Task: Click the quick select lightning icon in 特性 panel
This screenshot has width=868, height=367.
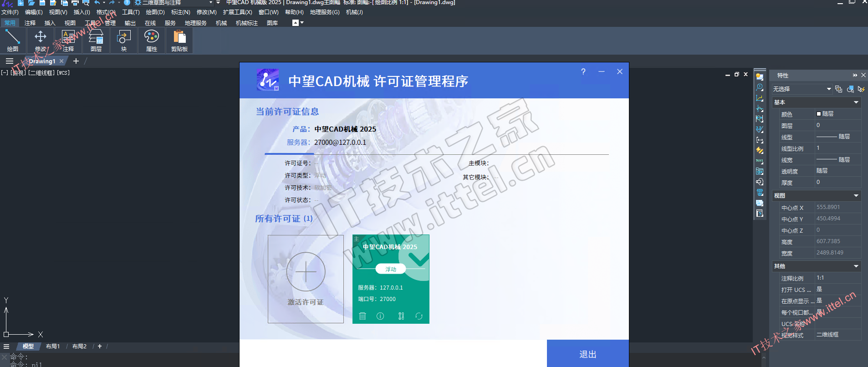Action: pyautogui.click(x=861, y=89)
